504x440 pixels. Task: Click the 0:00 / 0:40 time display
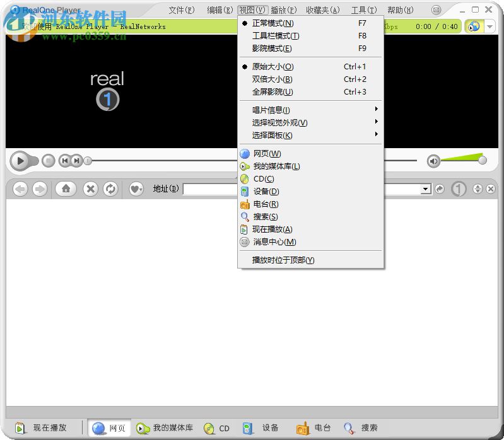click(436, 26)
